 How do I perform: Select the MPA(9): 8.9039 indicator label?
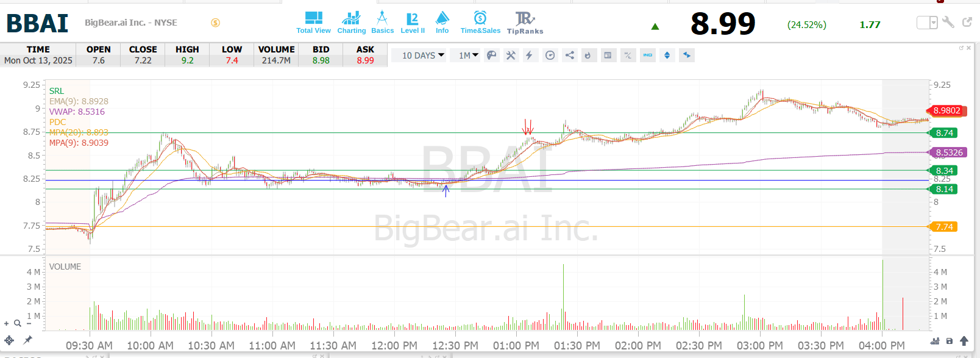click(79, 143)
